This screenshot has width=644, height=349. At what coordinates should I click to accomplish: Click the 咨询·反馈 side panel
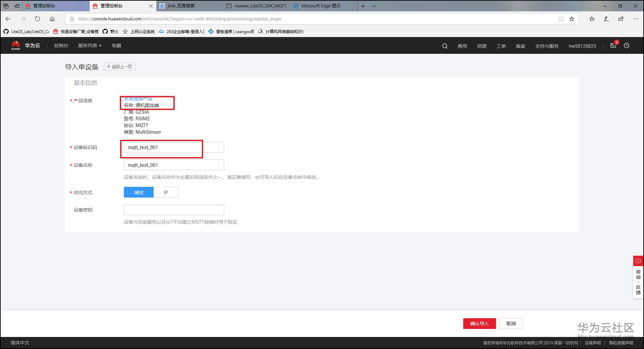(638, 282)
